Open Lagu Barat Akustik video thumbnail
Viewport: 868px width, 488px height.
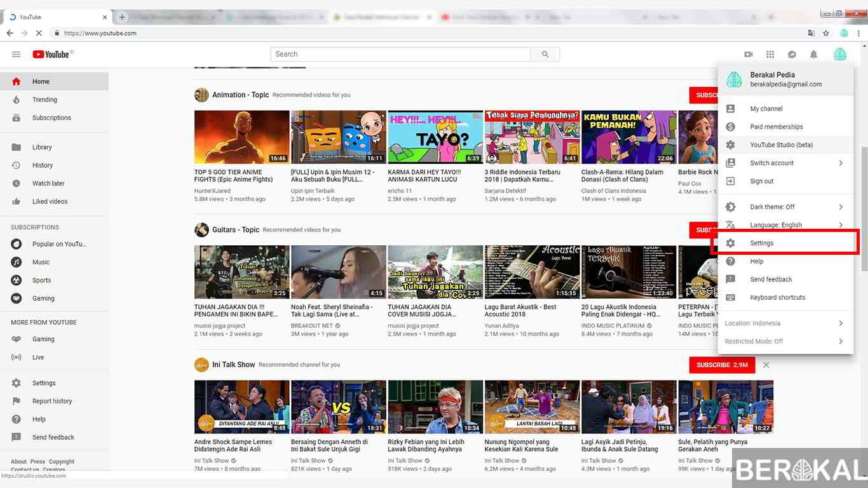coord(532,272)
